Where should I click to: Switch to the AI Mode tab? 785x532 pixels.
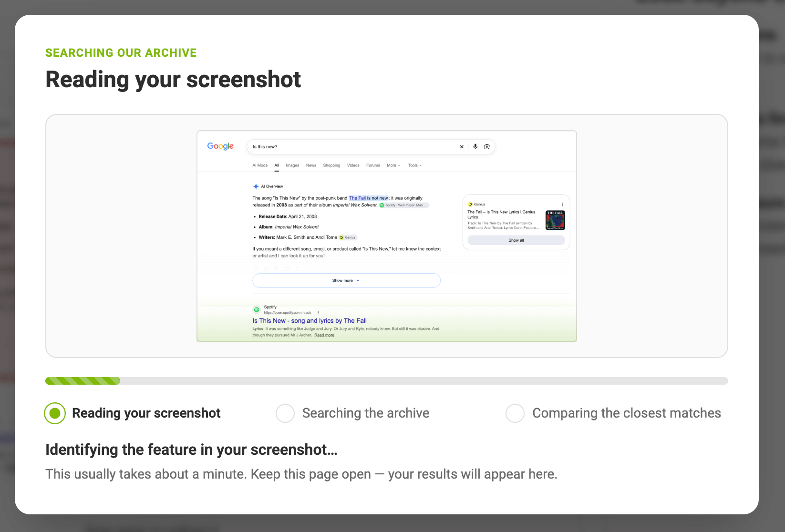pos(260,165)
